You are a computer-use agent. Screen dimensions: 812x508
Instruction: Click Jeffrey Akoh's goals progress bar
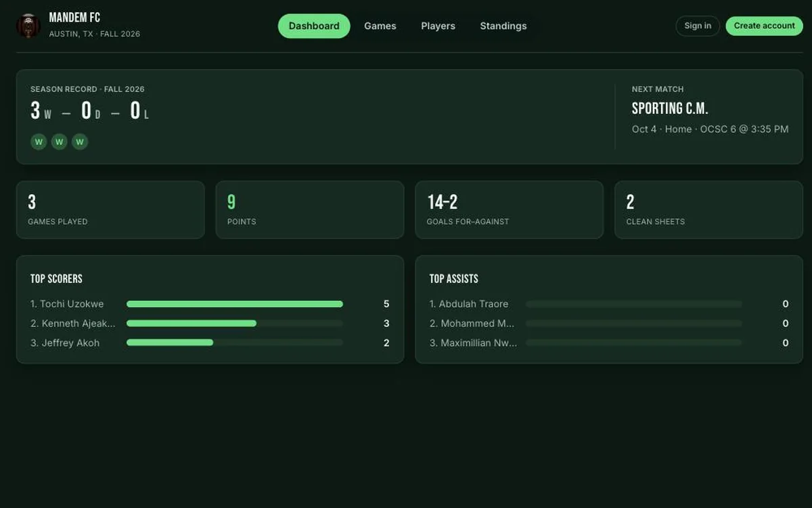point(235,343)
